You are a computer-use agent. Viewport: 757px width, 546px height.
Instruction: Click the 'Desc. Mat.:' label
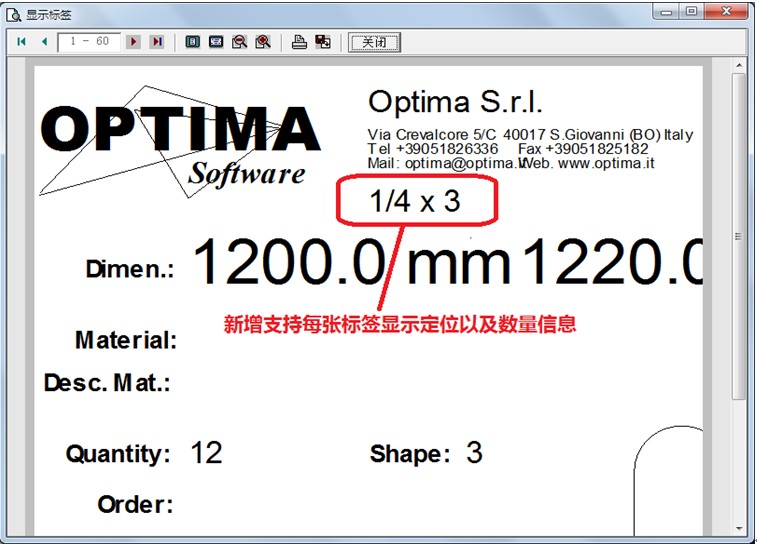click(107, 383)
